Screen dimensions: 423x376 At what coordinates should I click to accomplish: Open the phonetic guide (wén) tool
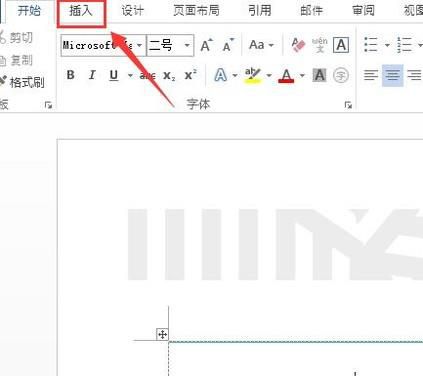point(320,45)
